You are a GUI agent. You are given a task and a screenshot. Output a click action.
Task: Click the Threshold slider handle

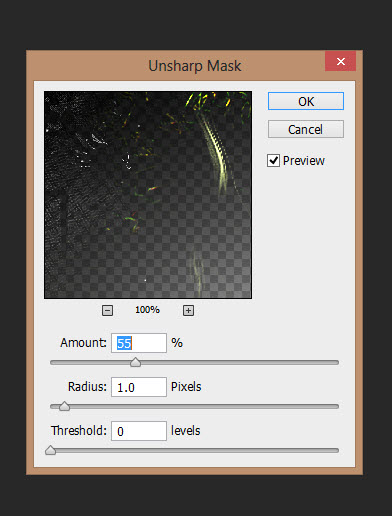[50, 450]
